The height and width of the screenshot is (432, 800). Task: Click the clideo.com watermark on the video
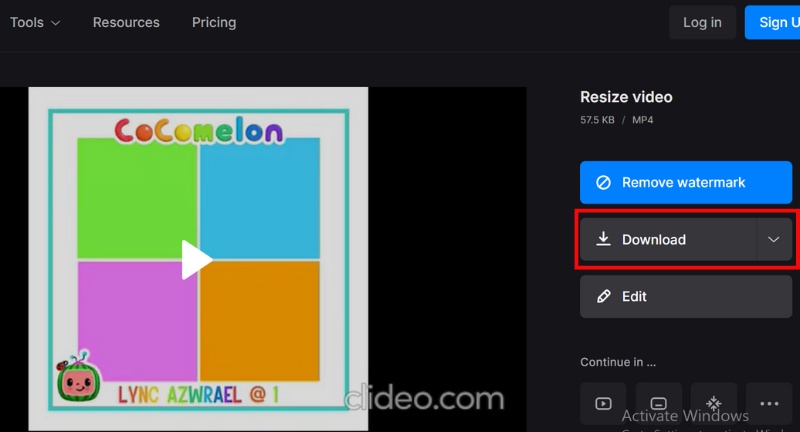click(425, 400)
